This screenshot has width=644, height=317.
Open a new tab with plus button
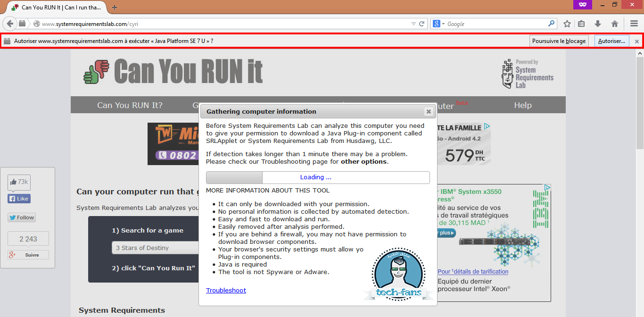pyautogui.click(x=115, y=8)
